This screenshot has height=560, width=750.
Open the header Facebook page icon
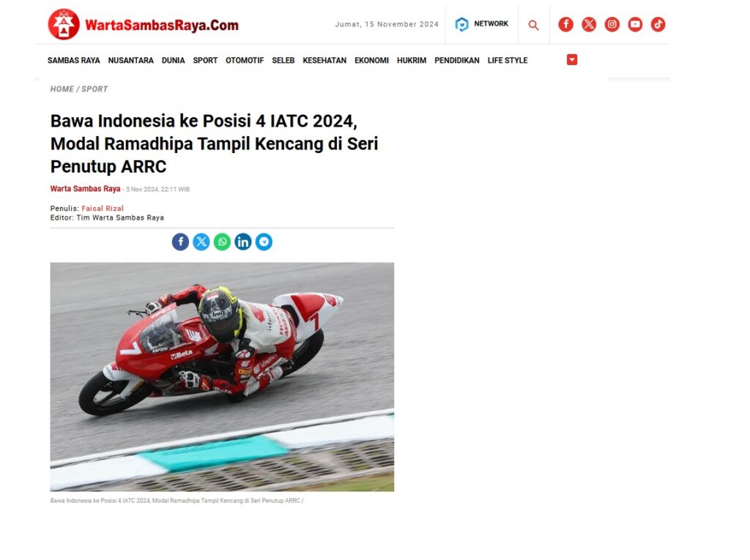(565, 24)
